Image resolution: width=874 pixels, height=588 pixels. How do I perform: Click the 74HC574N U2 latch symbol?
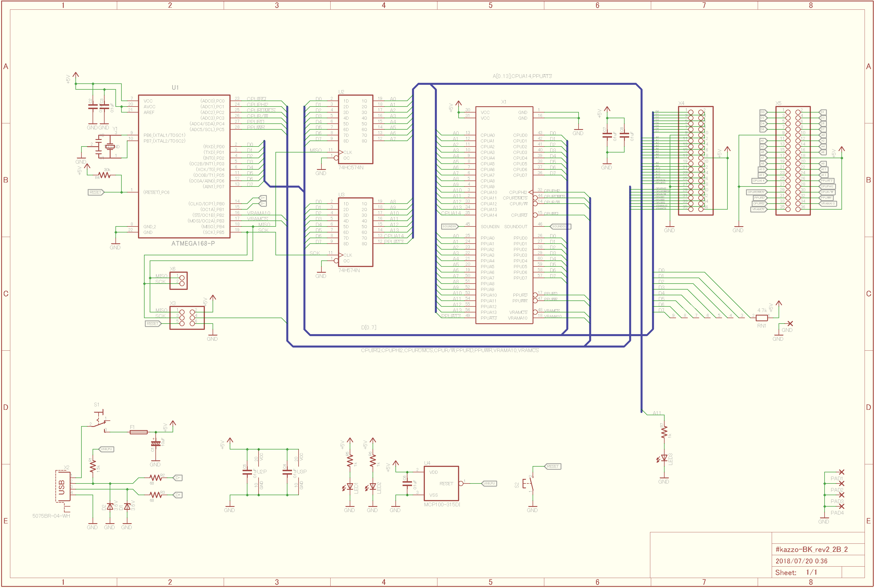click(355, 129)
